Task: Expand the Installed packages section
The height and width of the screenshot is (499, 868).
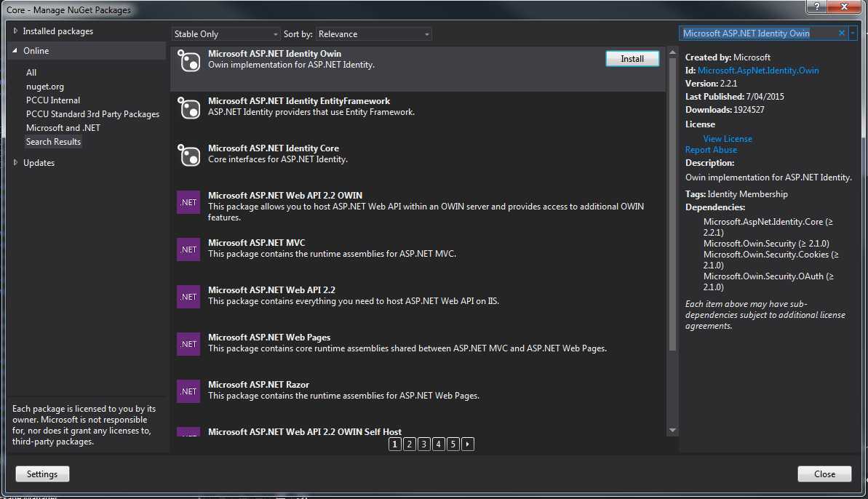Action: coord(15,31)
